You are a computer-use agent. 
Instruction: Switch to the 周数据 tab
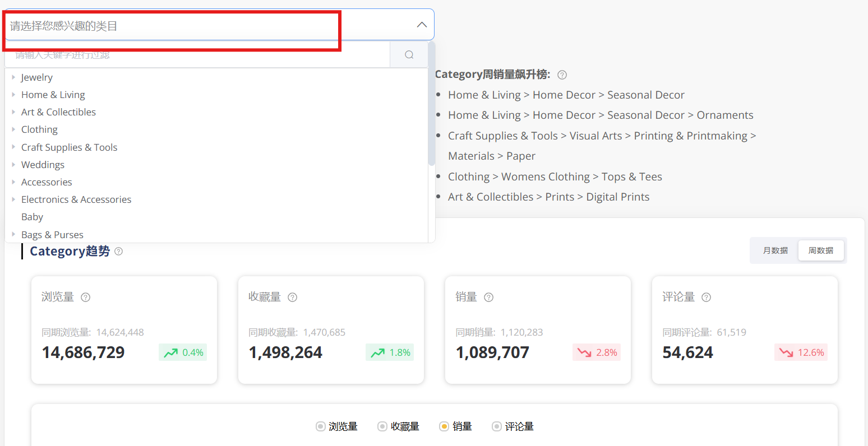[820, 250]
